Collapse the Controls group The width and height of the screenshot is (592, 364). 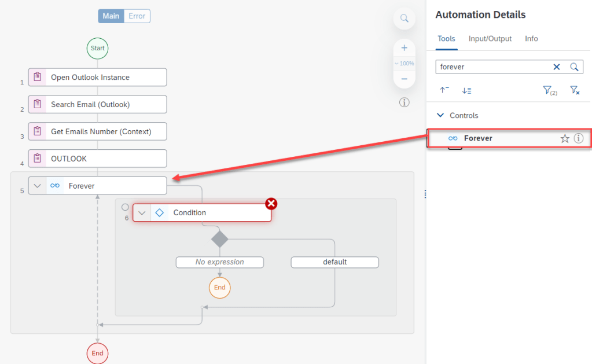(441, 116)
